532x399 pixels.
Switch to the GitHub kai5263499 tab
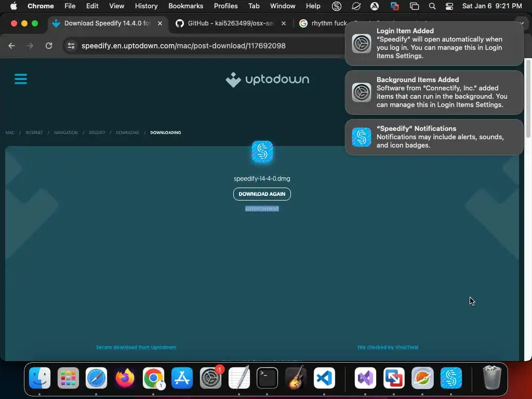click(230, 23)
